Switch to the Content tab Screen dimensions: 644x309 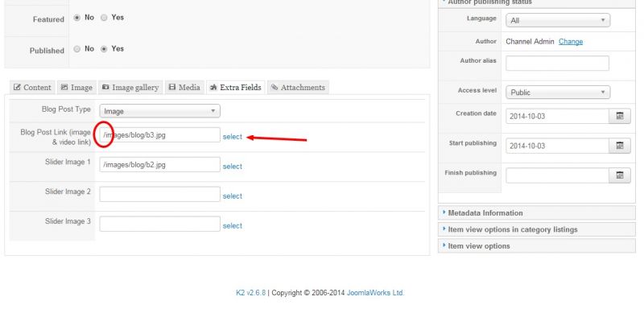click(32, 88)
